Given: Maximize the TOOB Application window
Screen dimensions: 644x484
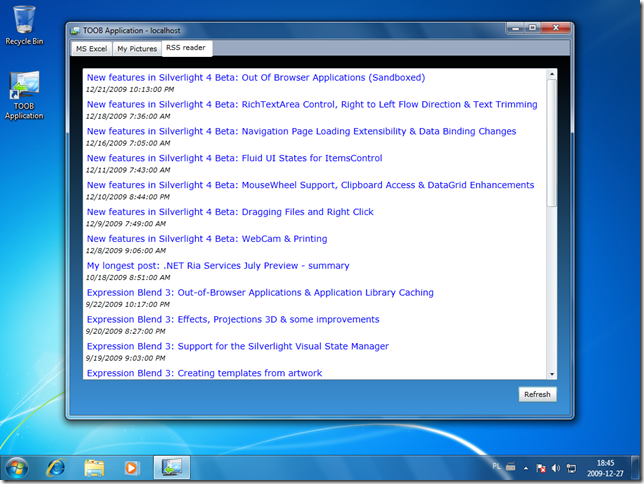Looking at the screenshot, I should [532, 28].
